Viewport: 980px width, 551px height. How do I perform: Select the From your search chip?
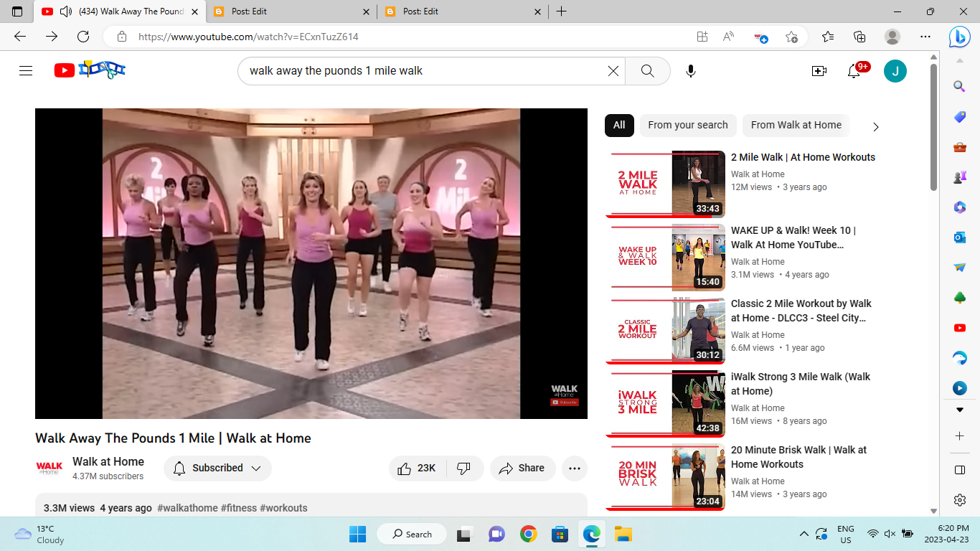tap(687, 125)
